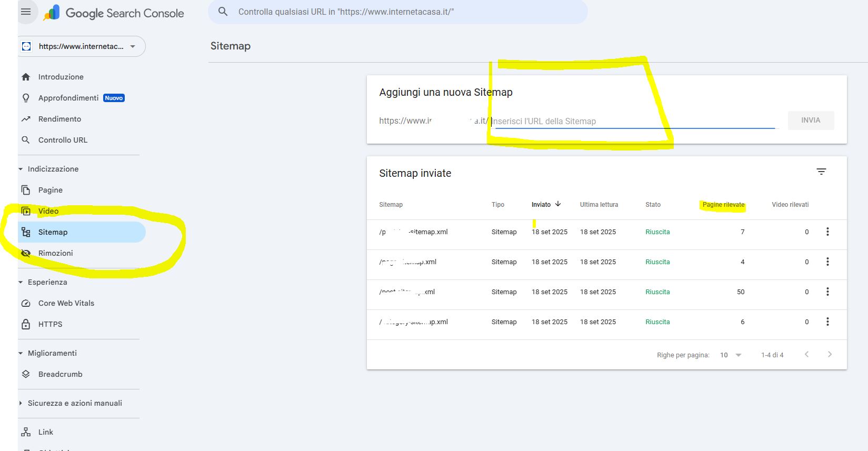Go to previous page of sitemaps

pos(806,354)
